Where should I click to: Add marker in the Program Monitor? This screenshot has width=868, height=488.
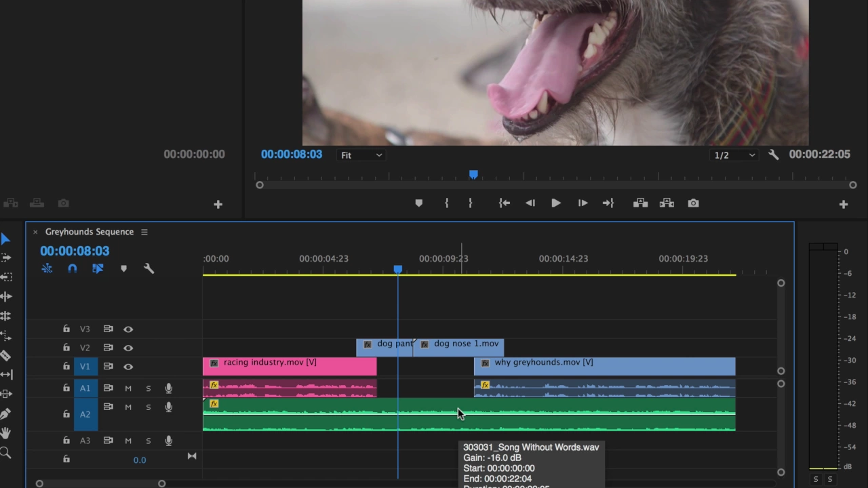pyautogui.click(x=418, y=203)
